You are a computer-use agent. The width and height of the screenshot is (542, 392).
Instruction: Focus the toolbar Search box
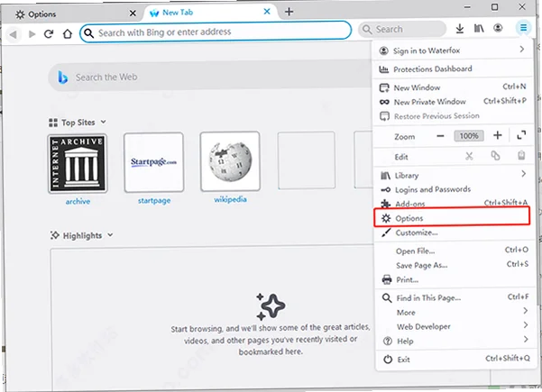click(402, 29)
